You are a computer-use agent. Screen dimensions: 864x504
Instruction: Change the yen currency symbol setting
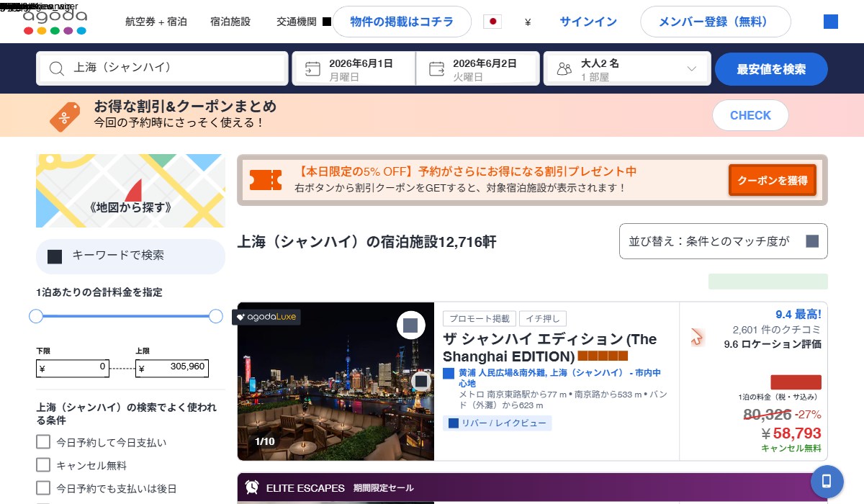pyautogui.click(x=528, y=22)
